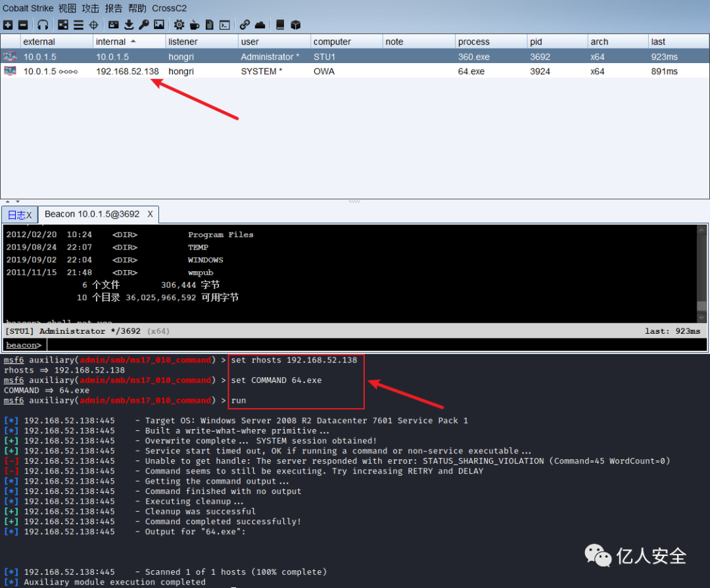Sort table by listener column header
710x588 pixels.
(202, 41)
